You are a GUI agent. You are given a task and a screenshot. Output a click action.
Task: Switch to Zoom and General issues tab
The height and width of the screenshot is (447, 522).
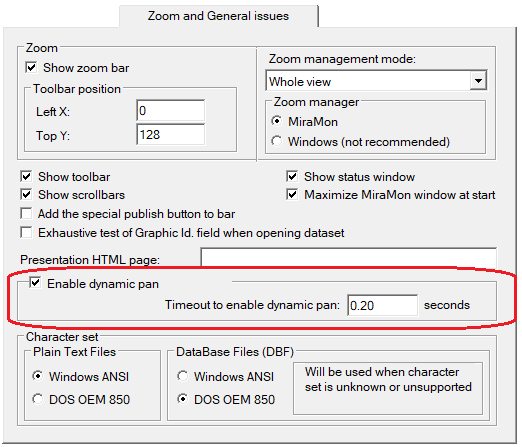click(x=218, y=16)
